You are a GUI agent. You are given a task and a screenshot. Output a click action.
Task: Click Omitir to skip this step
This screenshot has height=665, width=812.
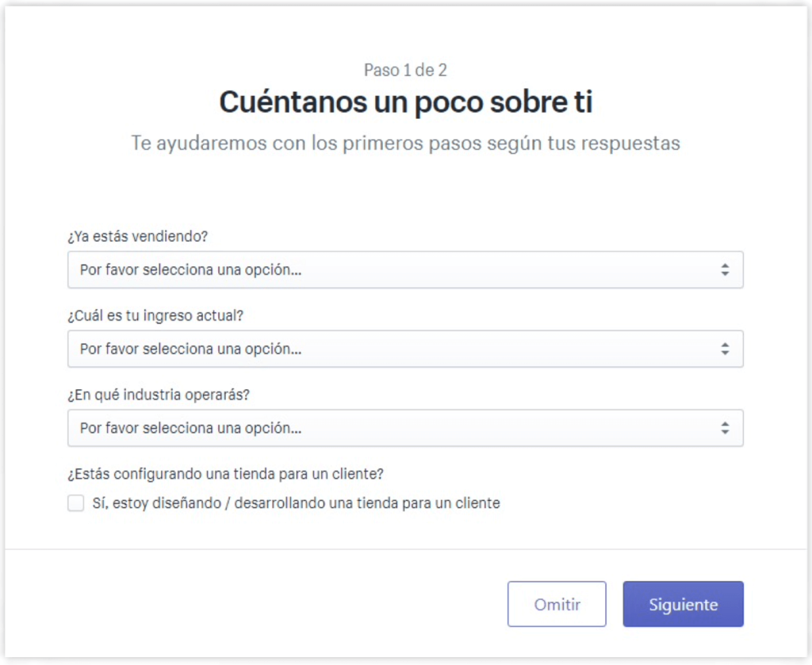557,603
